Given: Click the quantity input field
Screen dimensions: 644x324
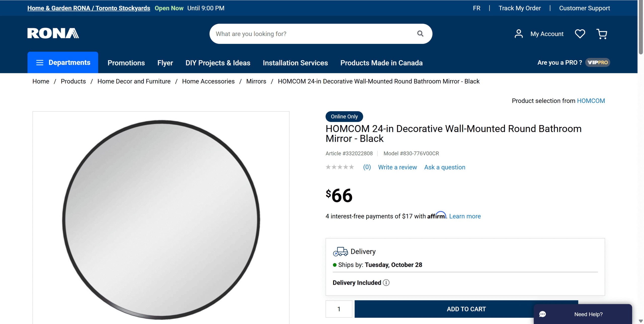Looking at the screenshot, I should click(x=339, y=309).
